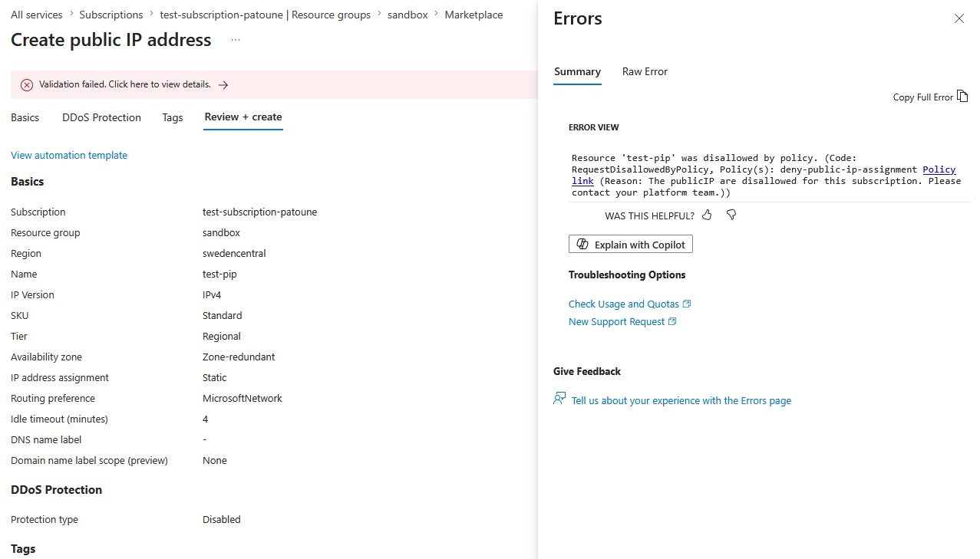
Task: Click the subscription value test-subscription-patoune
Action: (259, 212)
